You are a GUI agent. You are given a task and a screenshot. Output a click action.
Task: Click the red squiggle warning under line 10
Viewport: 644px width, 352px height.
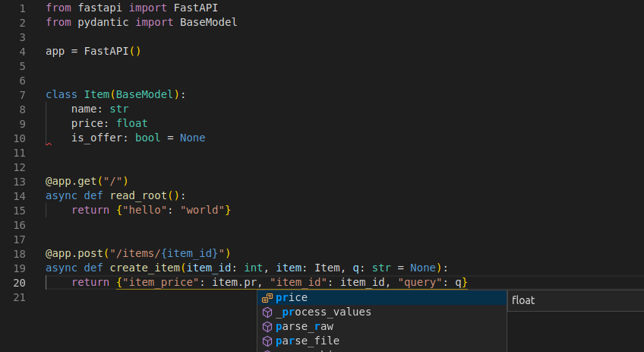pos(49,143)
